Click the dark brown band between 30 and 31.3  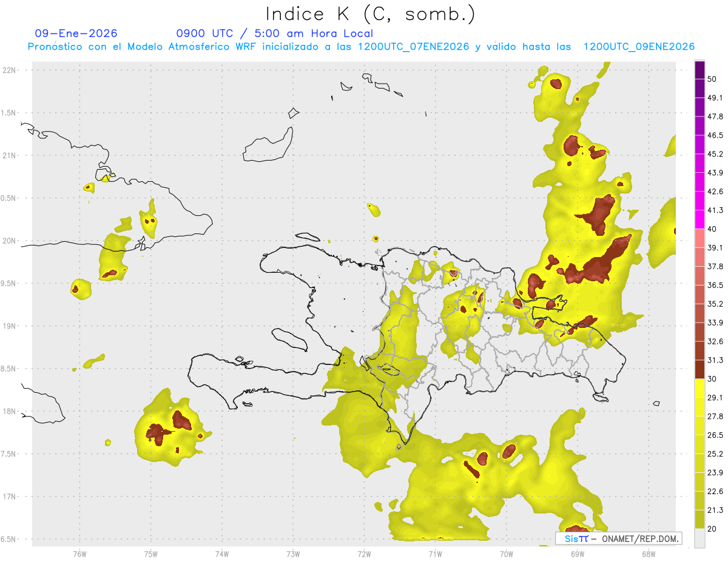click(x=699, y=370)
